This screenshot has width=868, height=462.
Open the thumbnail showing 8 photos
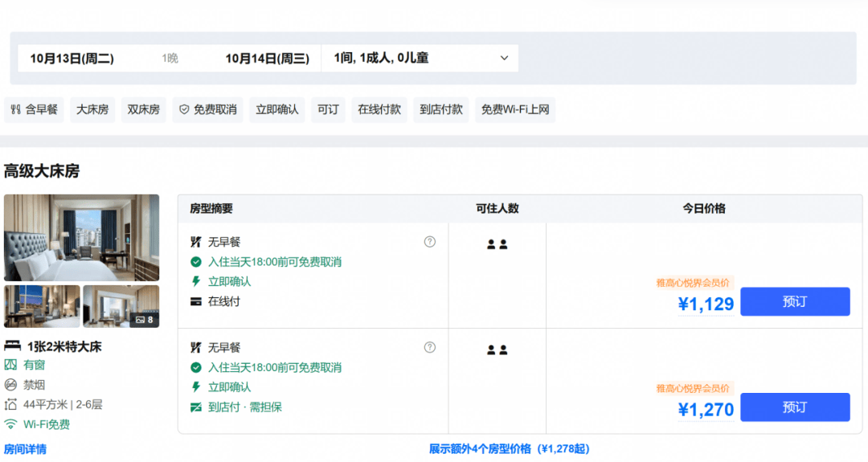point(121,306)
